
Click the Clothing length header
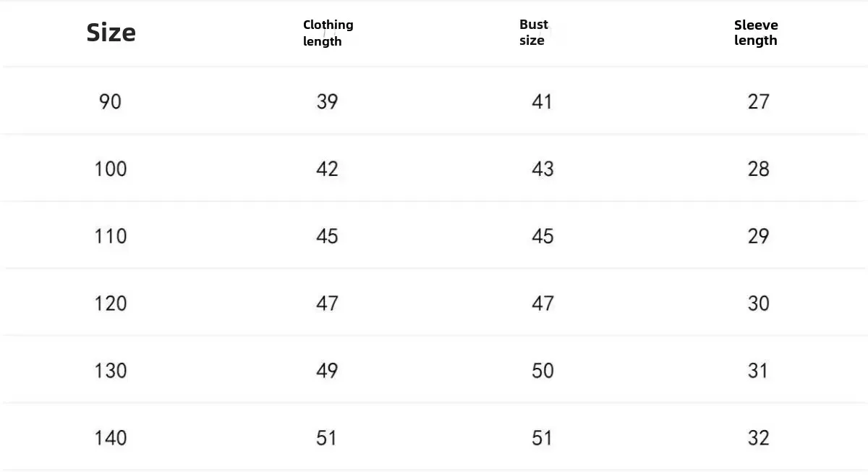[x=328, y=33]
